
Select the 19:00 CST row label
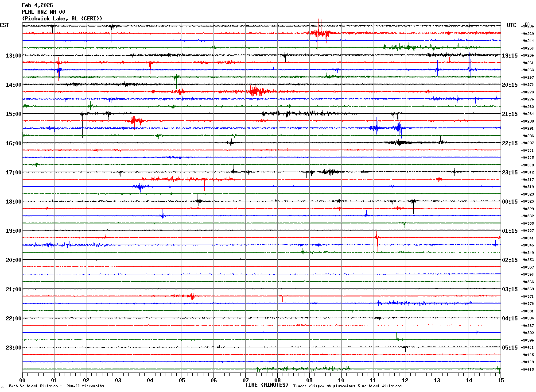click(x=13, y=231)
